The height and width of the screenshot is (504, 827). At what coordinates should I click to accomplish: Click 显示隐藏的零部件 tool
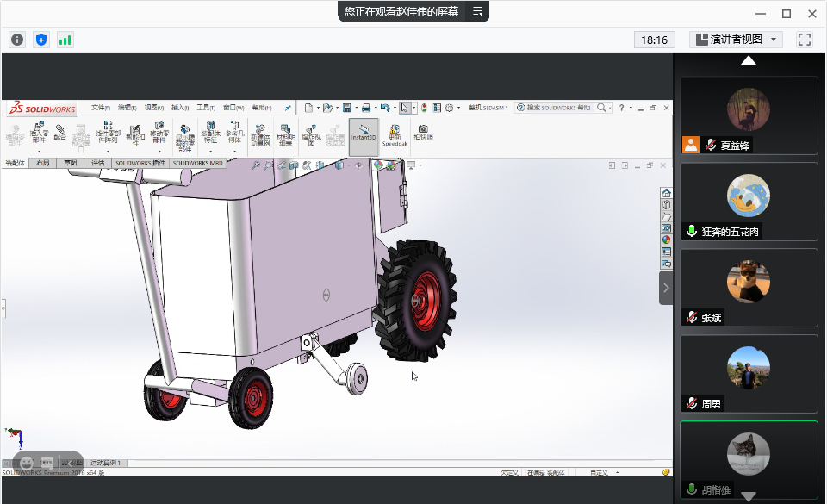(x=184, y=138)
